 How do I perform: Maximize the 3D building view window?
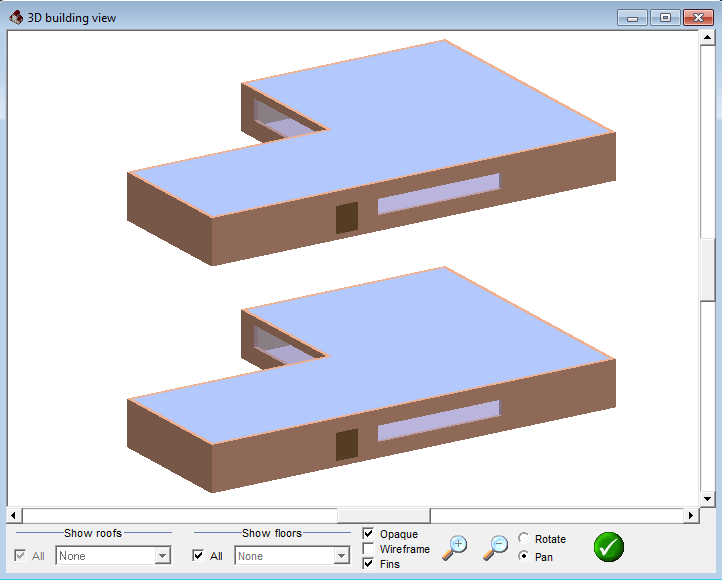coord(665,18)
